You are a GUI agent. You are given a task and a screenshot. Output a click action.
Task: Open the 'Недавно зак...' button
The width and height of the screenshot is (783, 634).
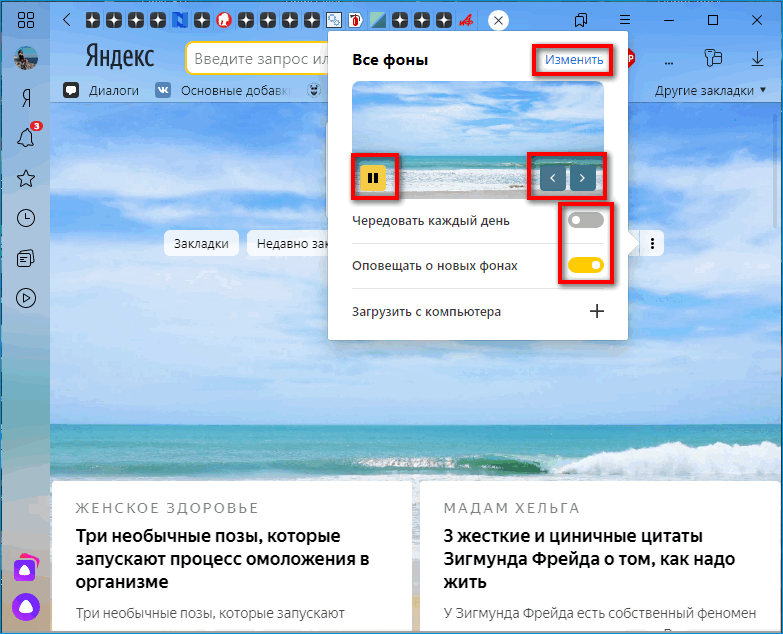pyautogui.click(x=288, y=243)
